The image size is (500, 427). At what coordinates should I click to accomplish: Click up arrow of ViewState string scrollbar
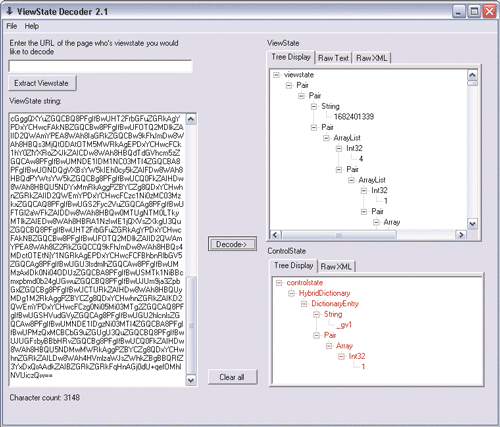[x=191, y=119]
